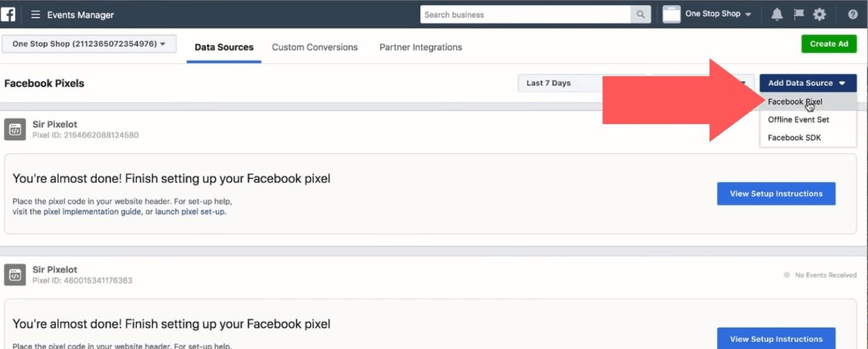Image resolution: width=868 pixels, height=349 pixels.
Task: Click the search magnifier icon
Action: pyautogui.click(x=640, y=15)
